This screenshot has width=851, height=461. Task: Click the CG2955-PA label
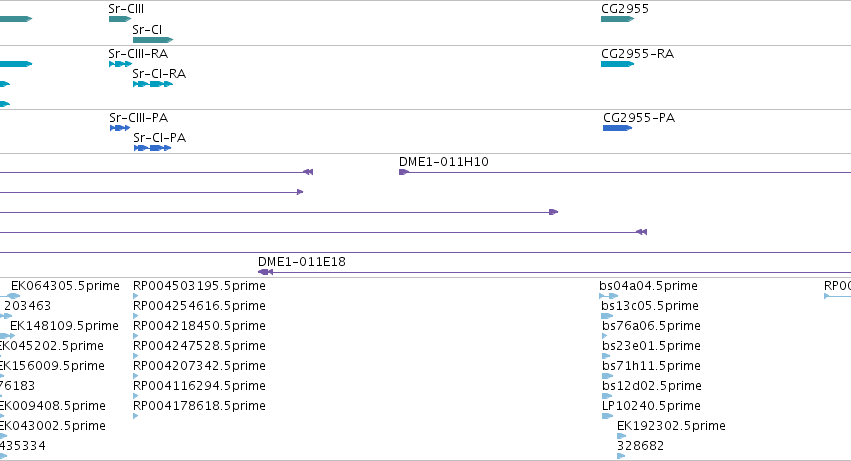pyautogui.click(x=639, y=118)
